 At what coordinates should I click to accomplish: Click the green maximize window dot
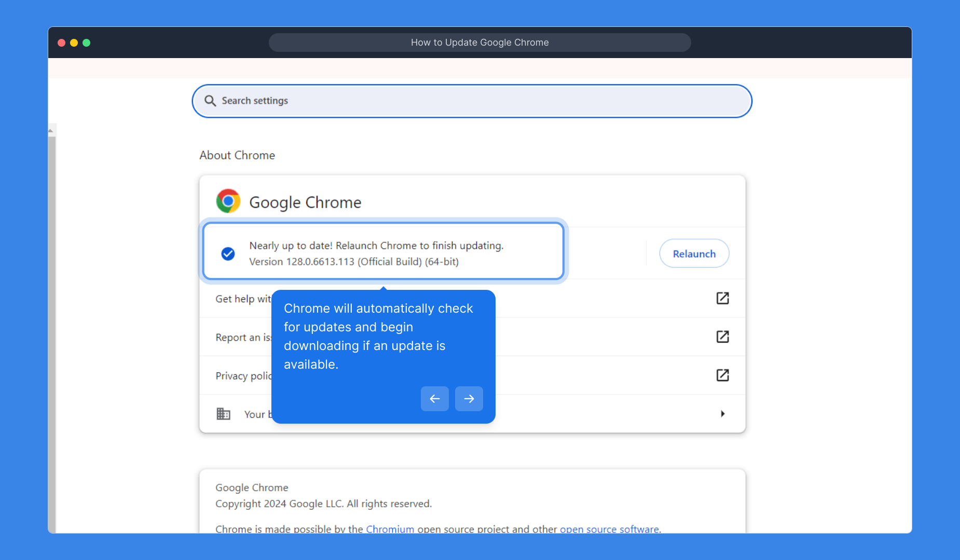click(87, 43)
